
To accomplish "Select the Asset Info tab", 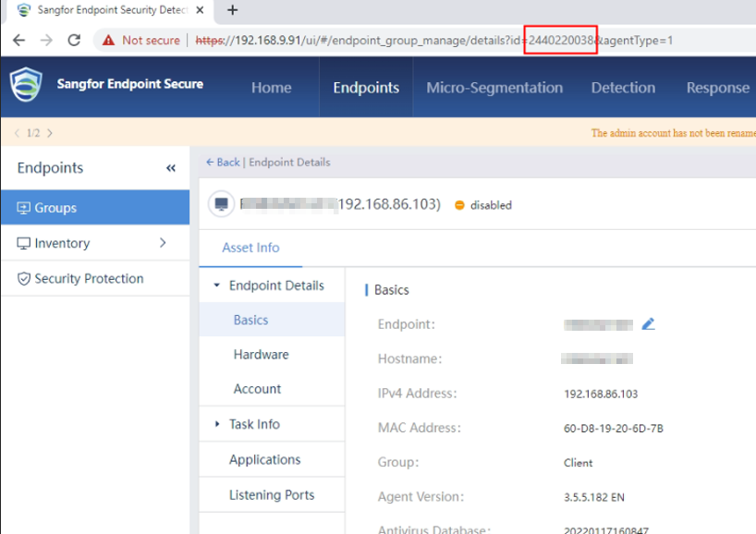I will pyautogui.click(x=250, y=248).
